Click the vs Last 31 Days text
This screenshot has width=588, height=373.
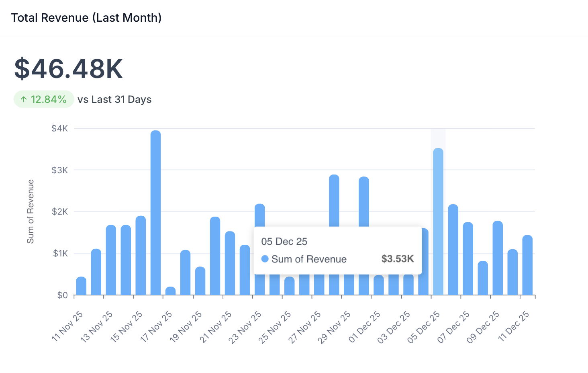114,99
